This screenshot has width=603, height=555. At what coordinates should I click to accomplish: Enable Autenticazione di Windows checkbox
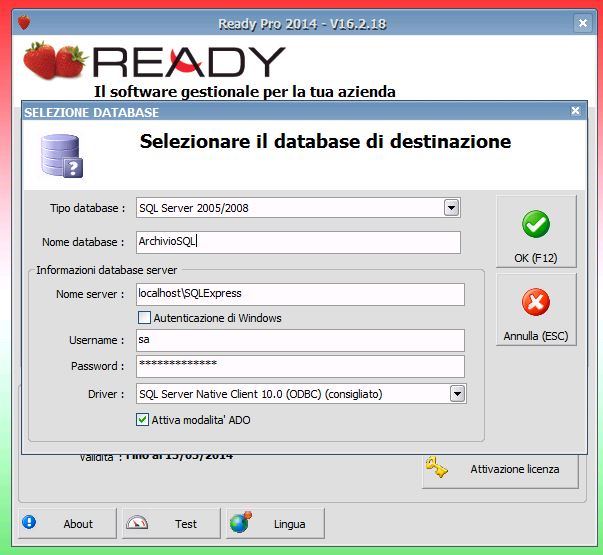[x=144, y=318]
